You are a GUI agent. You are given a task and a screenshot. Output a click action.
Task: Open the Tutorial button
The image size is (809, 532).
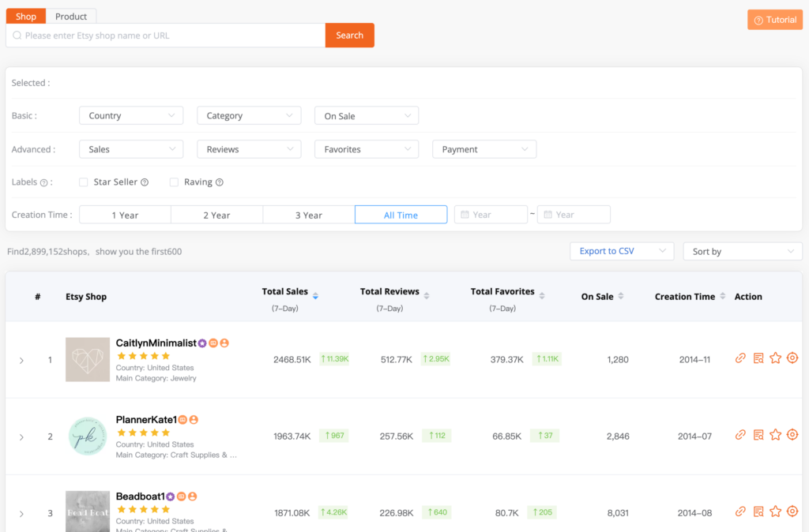[774, 20]
